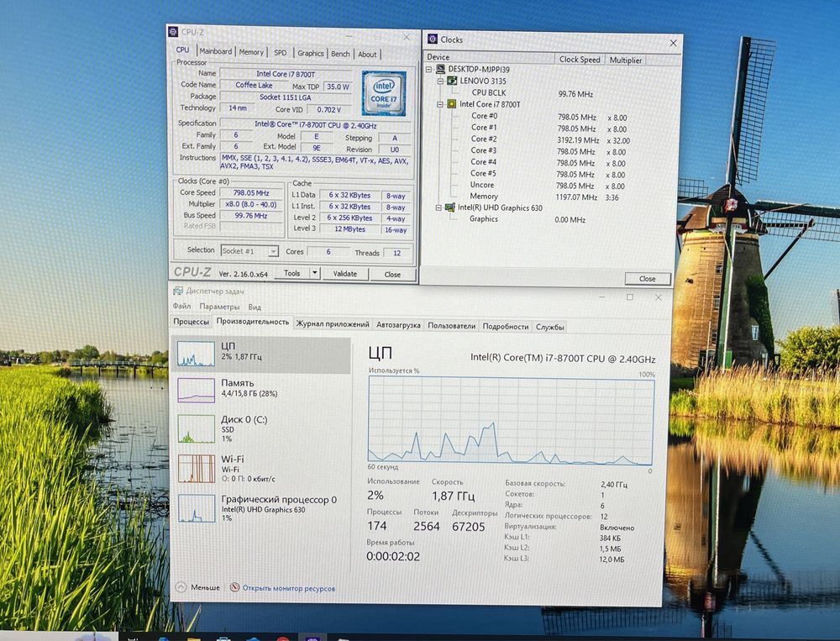840x641 pixels.
Task: Collapse the LENOVO 3135 tree node
Action: 440,81
